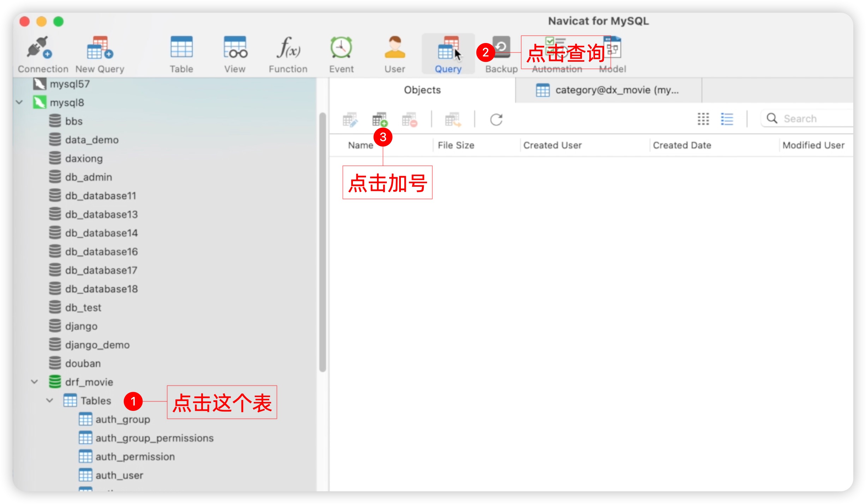The height and width of the screenshot is (504, 866).
Task: Select the db_database14 database
Action: tap(93, 233)
